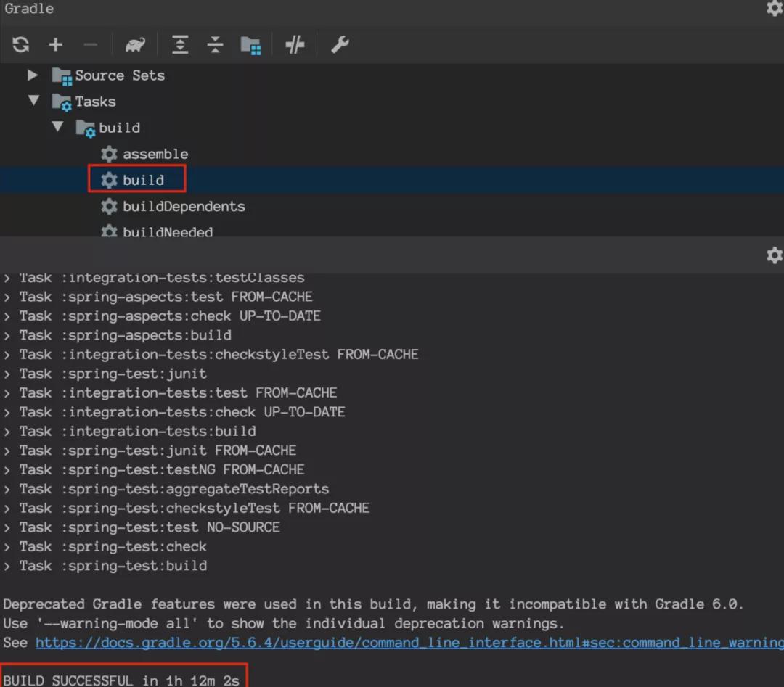784x687 pixels.
Task: Click gear icon beside buildDependents
Action: 109,206
